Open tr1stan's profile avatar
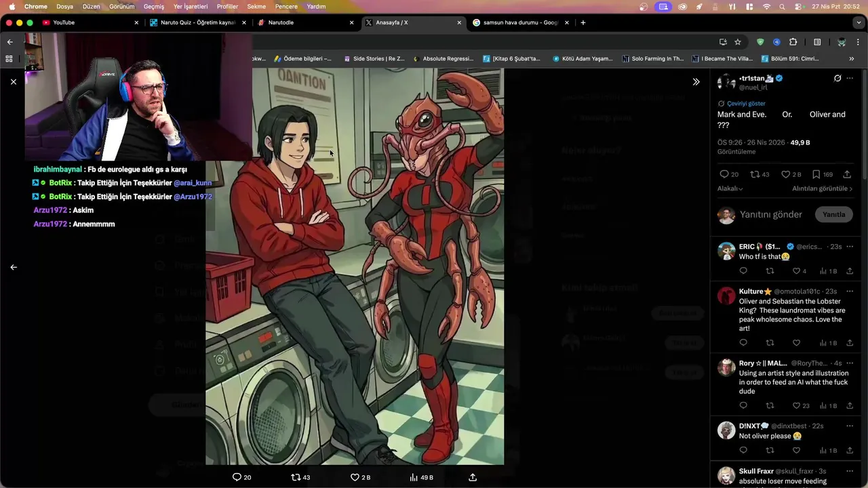 pos(726,83)
